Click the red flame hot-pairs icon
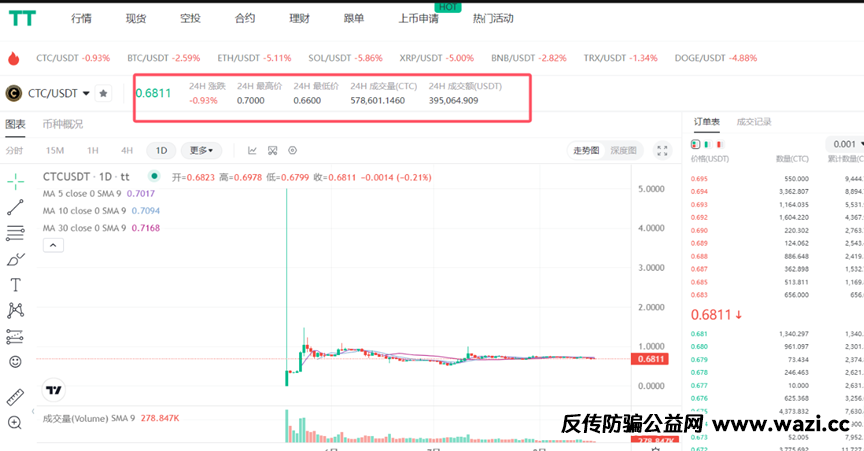This screenshot has height=451, width=864. pyautogui.click(x=14, y=58)
